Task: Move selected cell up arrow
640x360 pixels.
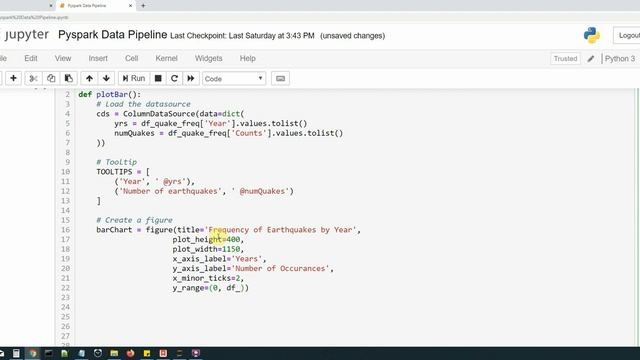Action: (x=89, y=78)
